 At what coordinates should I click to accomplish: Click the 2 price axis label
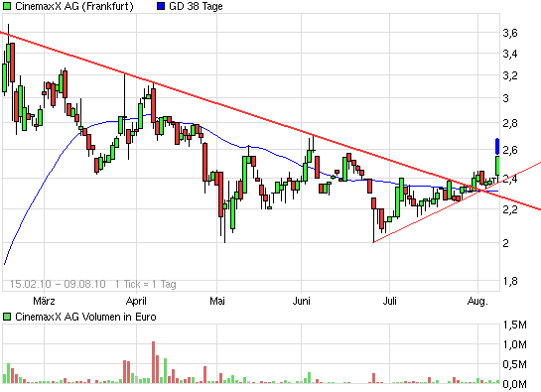(x=506, y=243)
